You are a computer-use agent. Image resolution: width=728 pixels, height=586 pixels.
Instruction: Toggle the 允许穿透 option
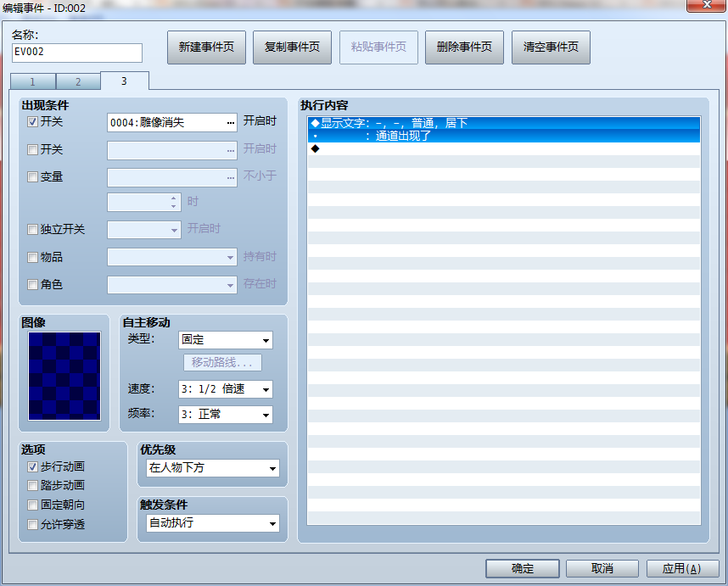pyautogui.click(x=32, y=524)
